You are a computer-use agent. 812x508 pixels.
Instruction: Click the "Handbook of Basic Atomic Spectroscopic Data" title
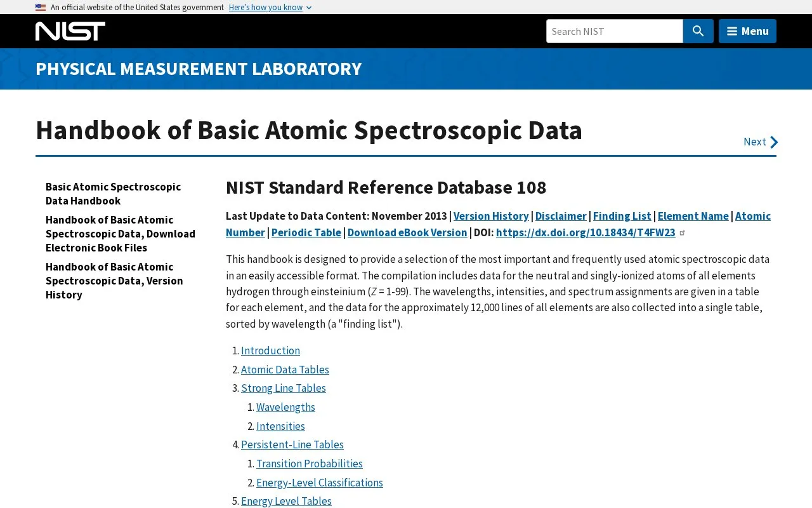(309, 130)
